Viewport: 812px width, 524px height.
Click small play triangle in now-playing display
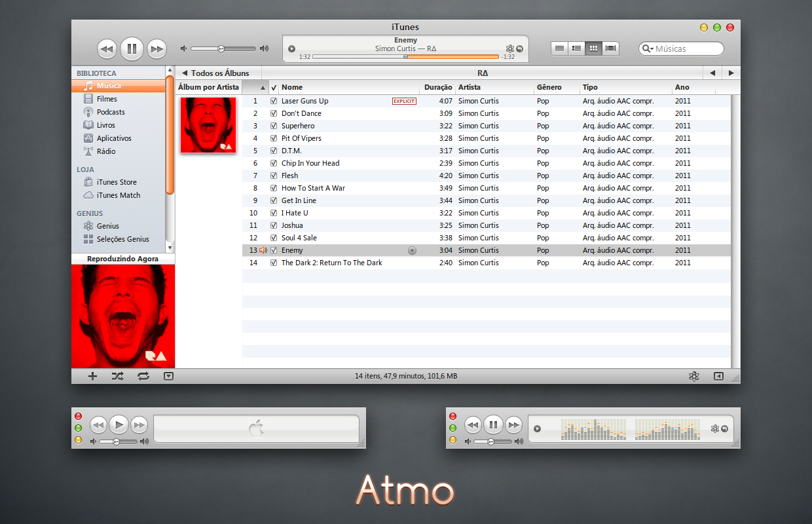(x=291, y=48)
